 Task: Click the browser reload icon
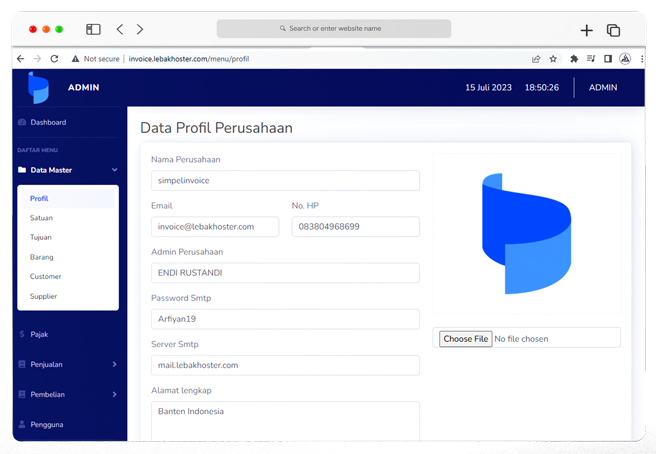(54, 59)
